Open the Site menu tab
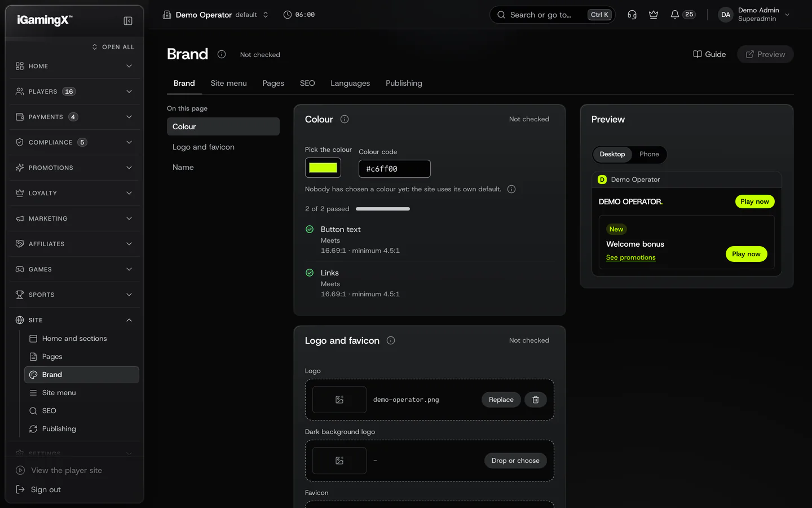The height and width of the screenshot is (508, 812). click(228, 83)
